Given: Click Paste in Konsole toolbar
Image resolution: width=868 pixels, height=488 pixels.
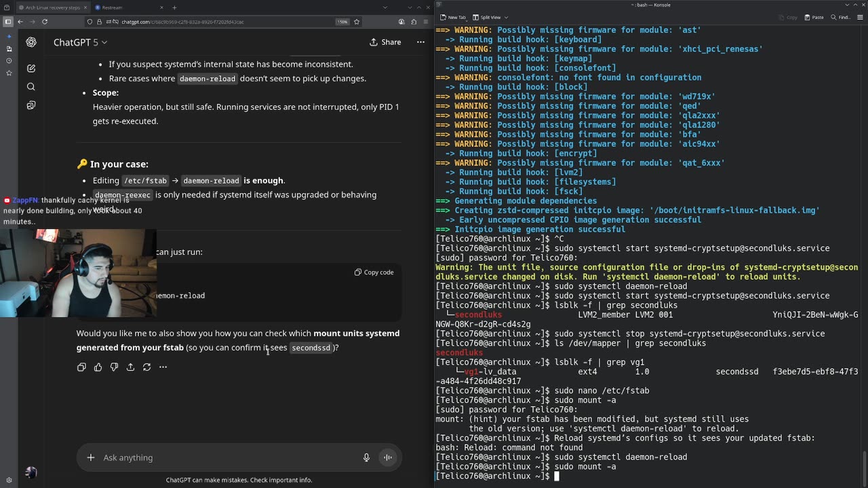Looking at the screenshot, I should [x=814, y=17].
